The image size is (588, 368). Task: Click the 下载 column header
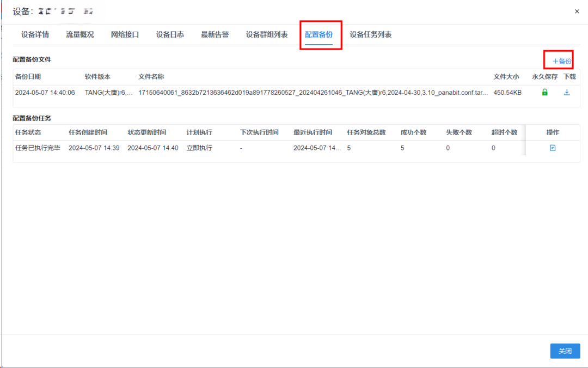(x=569, y=77)
